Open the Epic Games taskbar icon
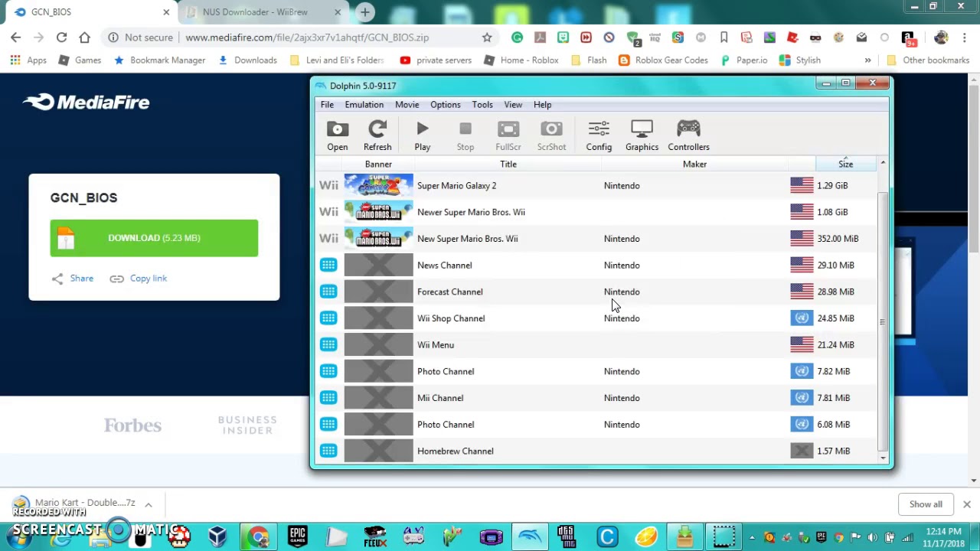 298,536
